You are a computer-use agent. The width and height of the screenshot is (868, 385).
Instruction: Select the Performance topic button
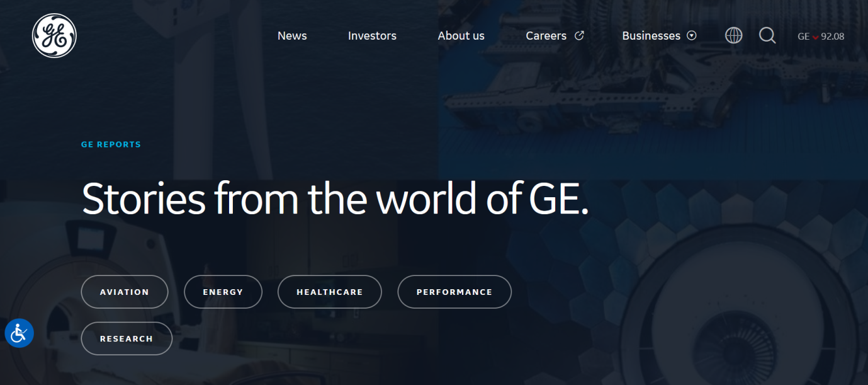click(x=454, y=292)
